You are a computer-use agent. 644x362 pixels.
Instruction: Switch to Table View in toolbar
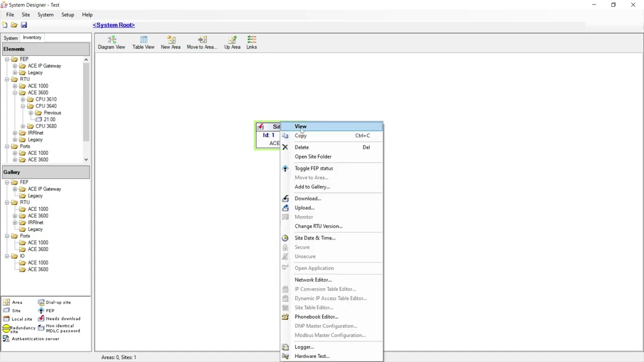tap(143, 40)
